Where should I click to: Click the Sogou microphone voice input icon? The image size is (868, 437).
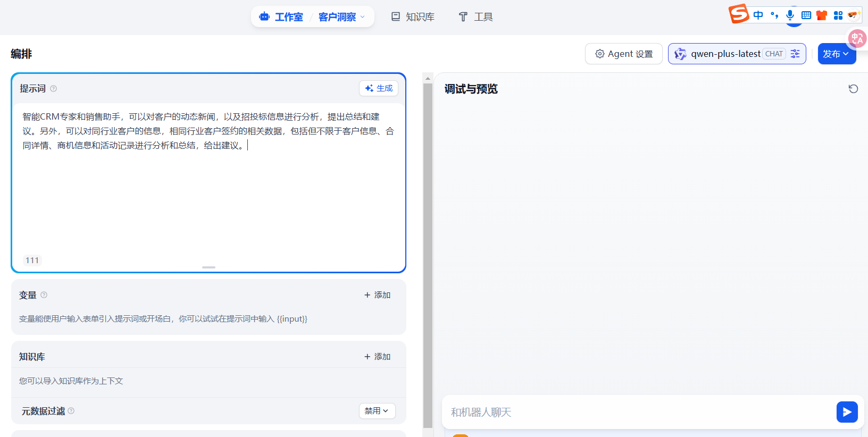pos(790,15)
